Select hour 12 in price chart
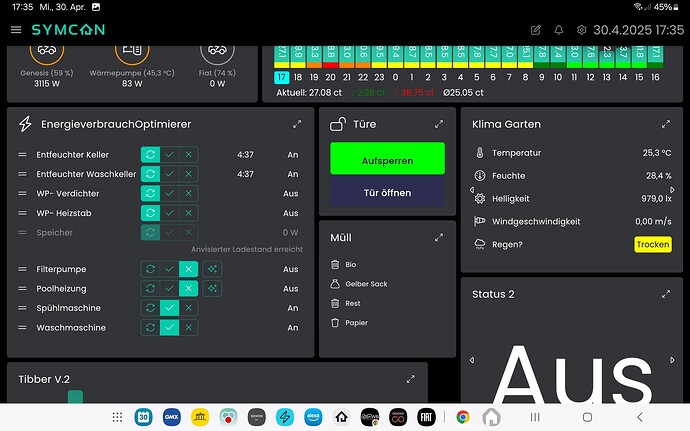 (x=590, y=77)
